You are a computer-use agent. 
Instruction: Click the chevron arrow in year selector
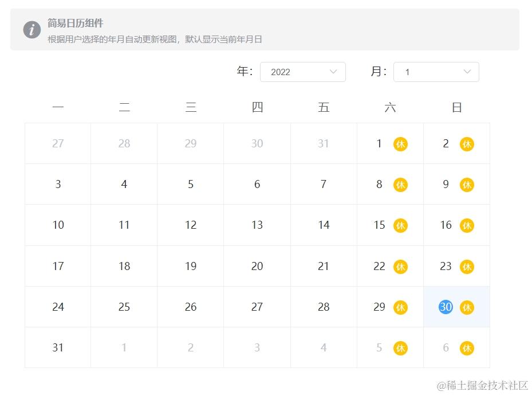(x=333, y=72)
